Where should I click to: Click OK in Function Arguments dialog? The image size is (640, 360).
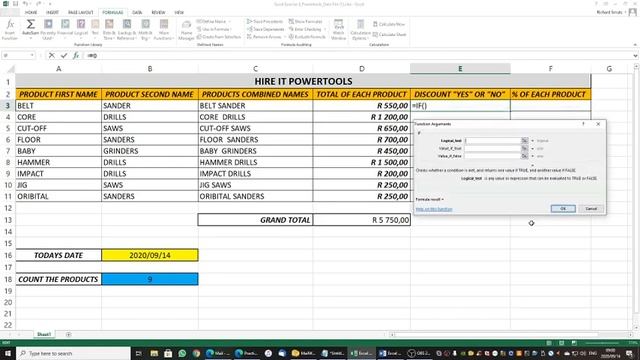pyautogui.click(x=563, y=209)
